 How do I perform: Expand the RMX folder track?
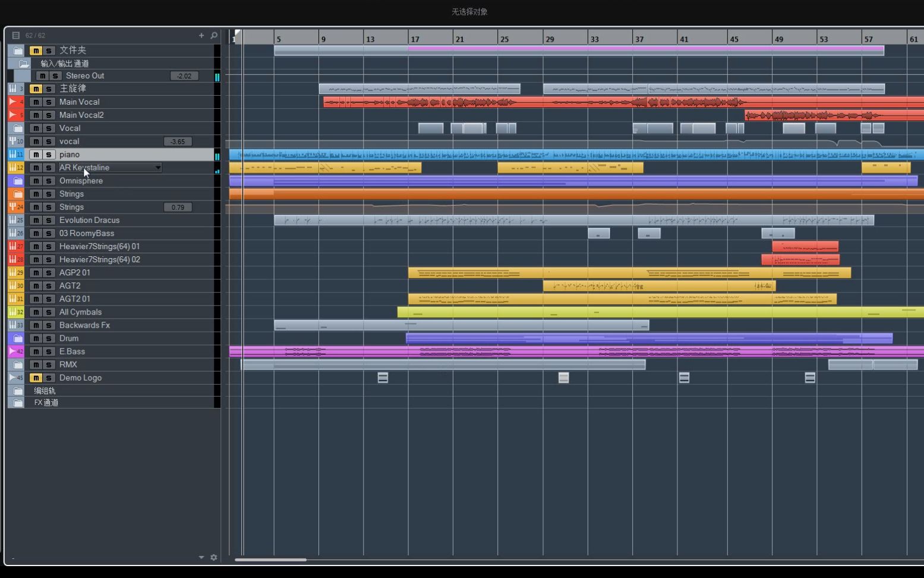click(x=18, y=365)
